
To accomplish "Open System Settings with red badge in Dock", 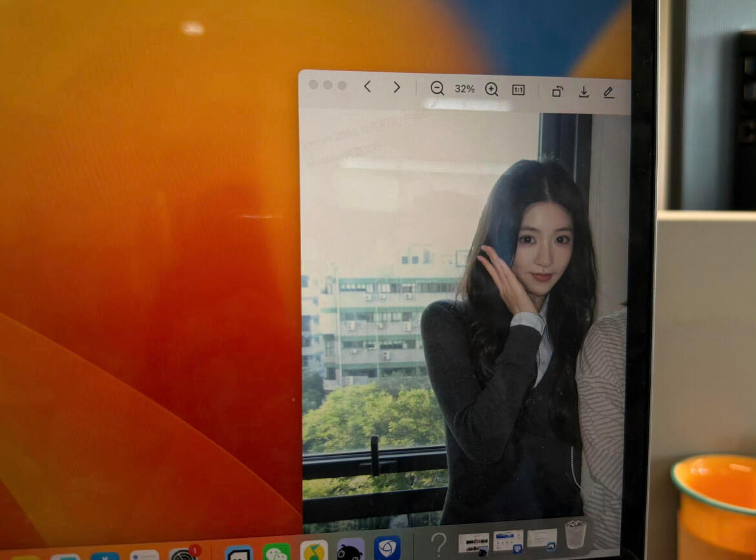I will [x=184, y=554].
